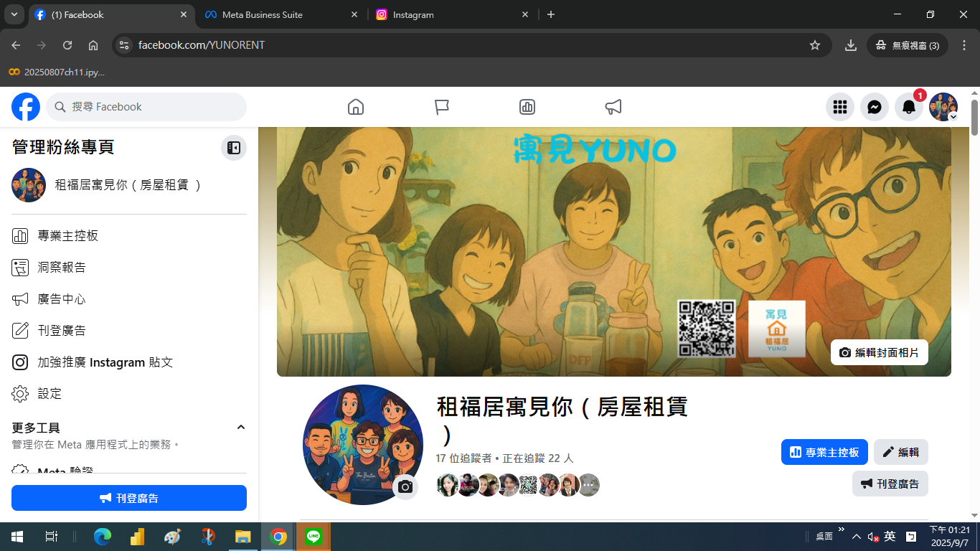980x551 pixels.
Task: Click camera icon on profile picture
Action: pyautogui.click(x=405, y=487)
